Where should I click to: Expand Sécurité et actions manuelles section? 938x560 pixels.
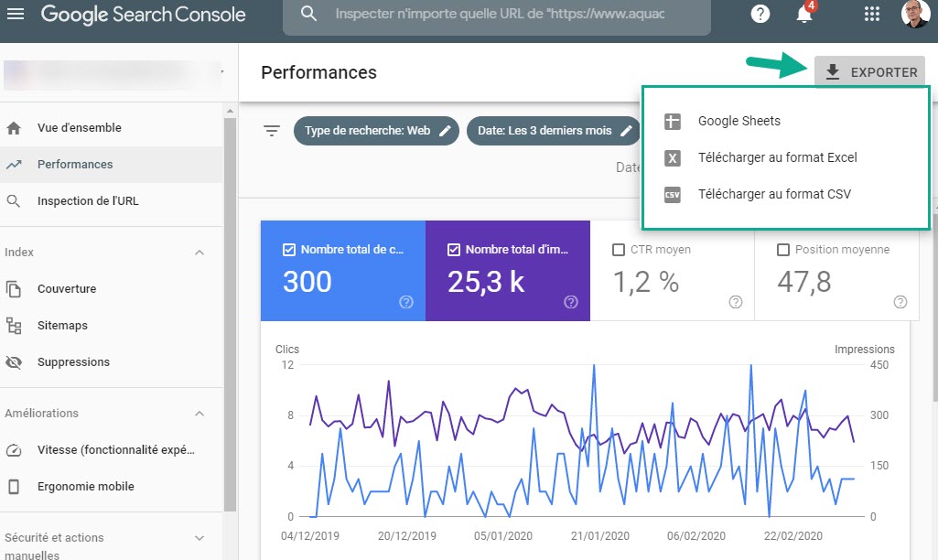tap(199, 538)
